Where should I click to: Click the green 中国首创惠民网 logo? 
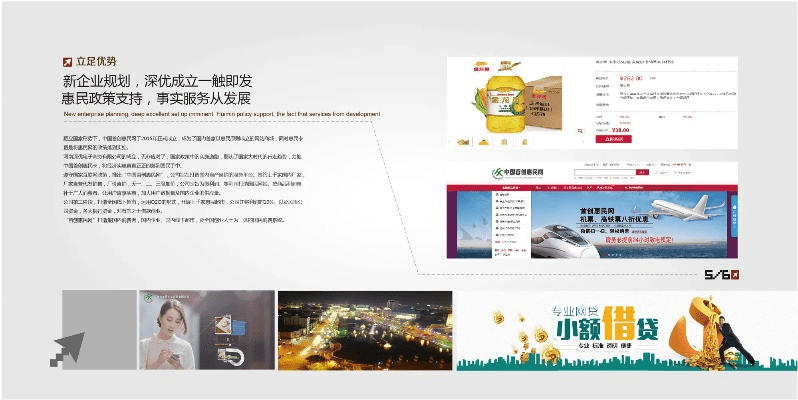pos(518,173)
